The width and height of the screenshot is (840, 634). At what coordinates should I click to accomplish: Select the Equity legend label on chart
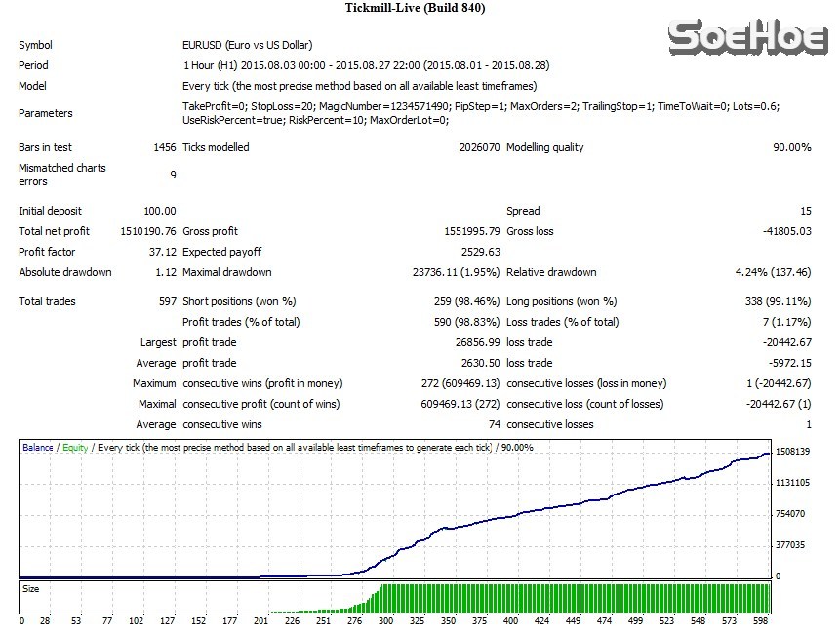tap(75, 448)
